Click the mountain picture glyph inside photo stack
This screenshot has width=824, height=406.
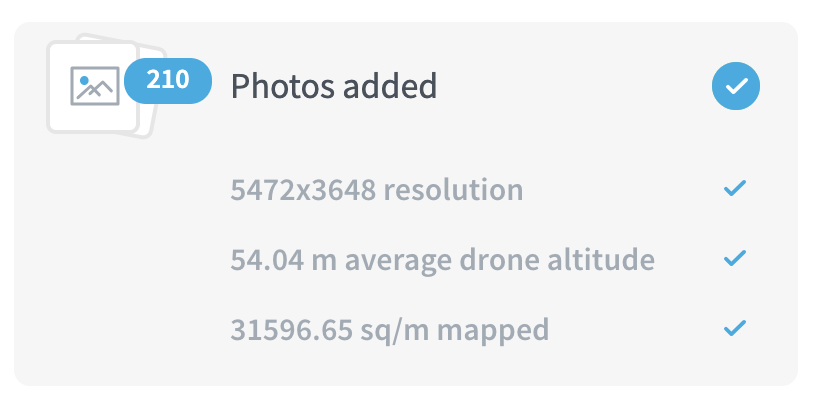(95, 86)
